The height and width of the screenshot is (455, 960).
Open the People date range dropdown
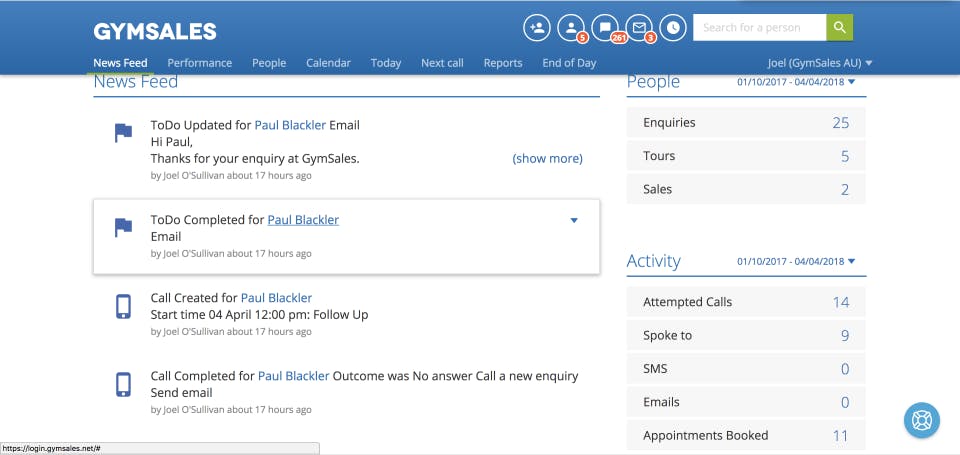[796, 81]
